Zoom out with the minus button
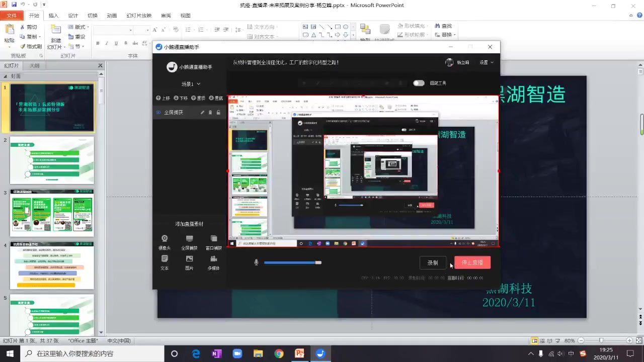This screenshot has height=362, width=644. pyautogui.click(x=580, y=340)
